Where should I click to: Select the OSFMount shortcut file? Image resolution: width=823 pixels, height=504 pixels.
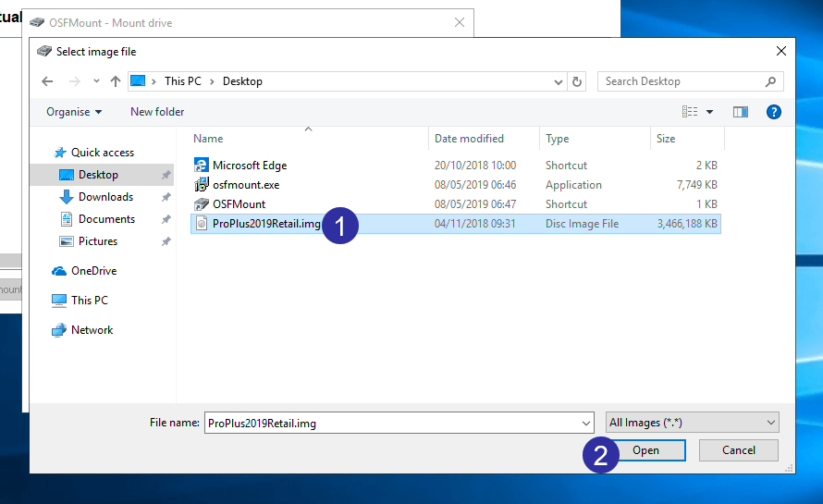[239, 204]
